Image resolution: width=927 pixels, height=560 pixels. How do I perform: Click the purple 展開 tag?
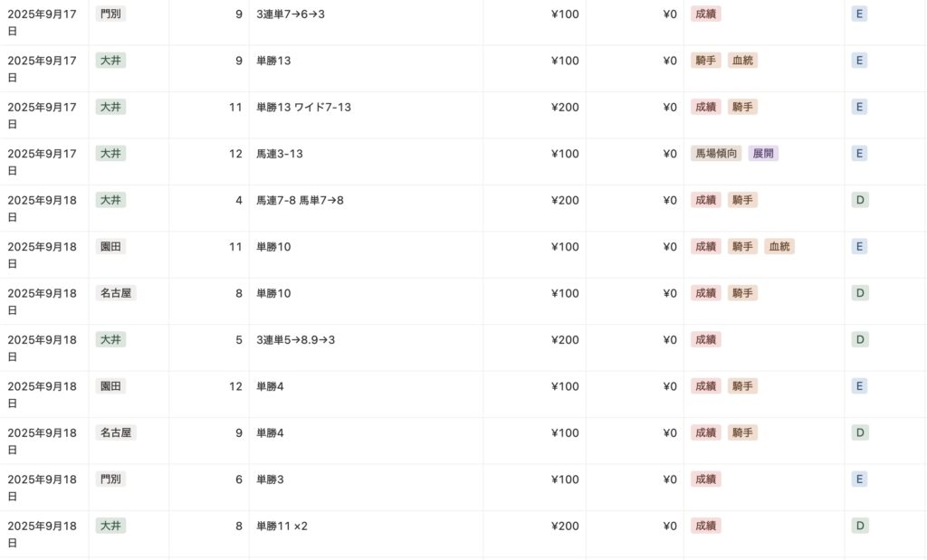(763, 154)
